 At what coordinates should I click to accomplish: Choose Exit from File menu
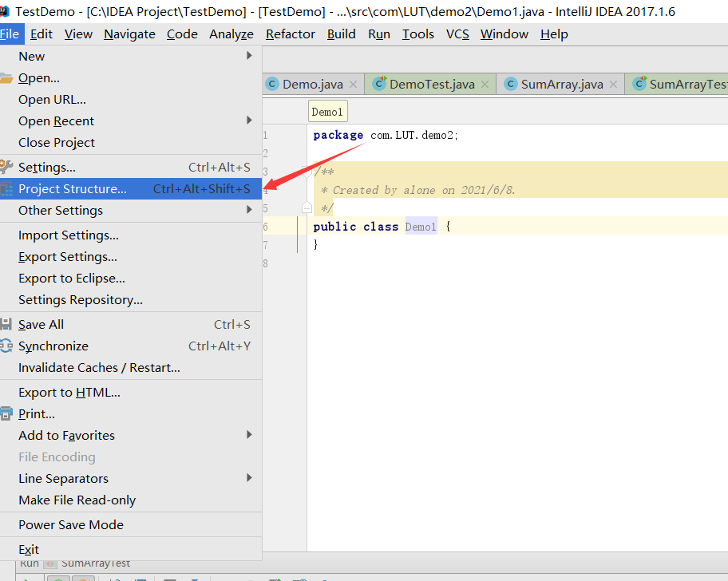point(131,549)
